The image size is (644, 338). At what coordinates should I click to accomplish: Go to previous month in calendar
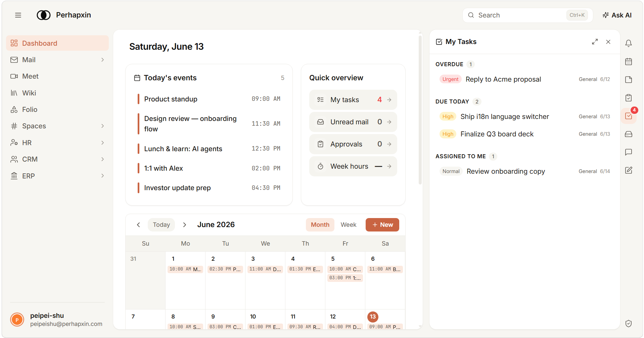[x=138, y=225]
